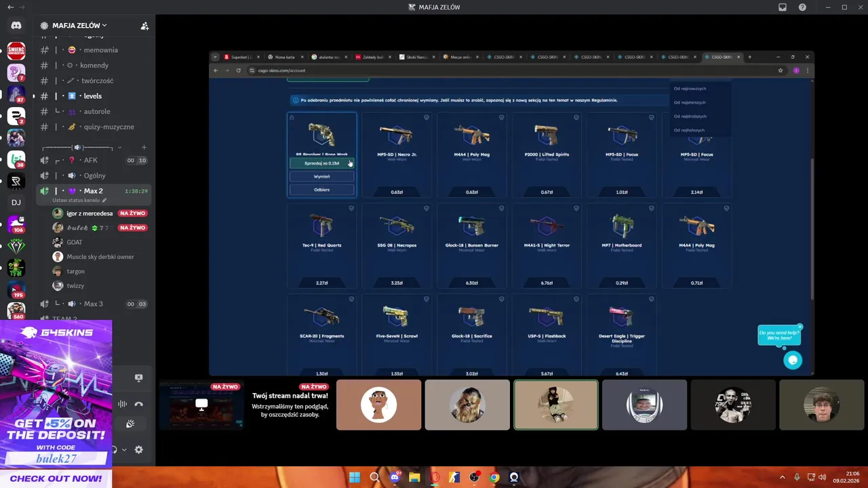This screenshot has height=488, width=868.
Task: Join the Ogólny voice channel
Action: (x=95, y=176)
